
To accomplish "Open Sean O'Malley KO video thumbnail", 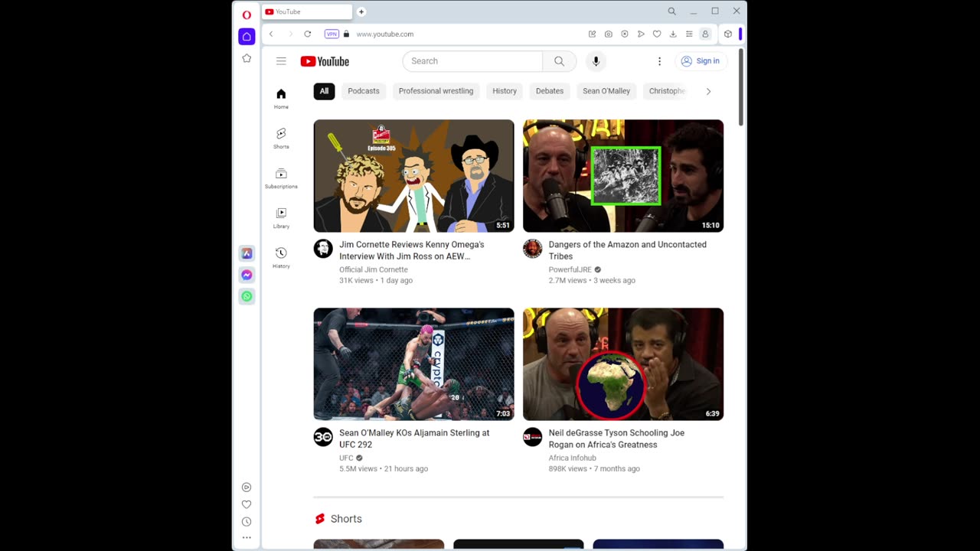I will tap(413, 364).
